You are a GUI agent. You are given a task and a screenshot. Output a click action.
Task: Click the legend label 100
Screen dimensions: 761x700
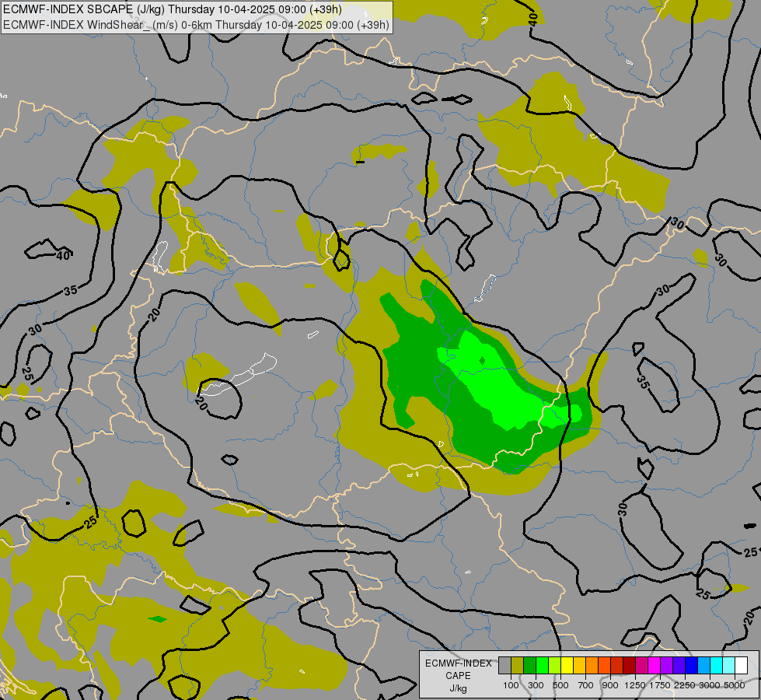click(511, 685)
